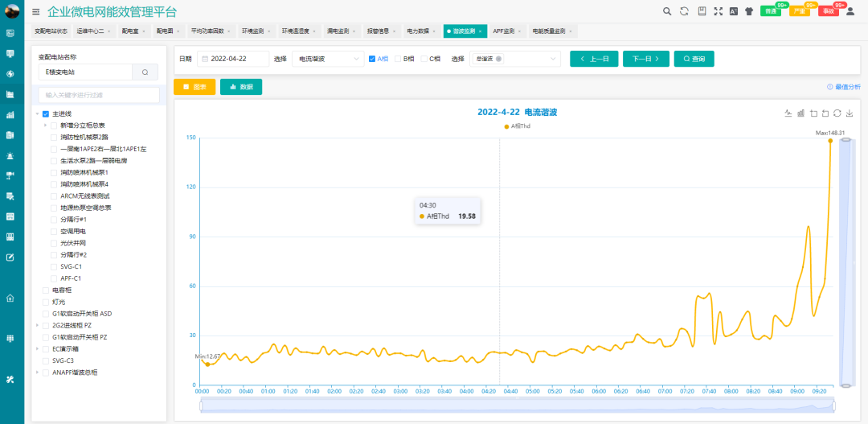
Task: Open the monitor screen sidebar icon
Action: tap(10, 53)
